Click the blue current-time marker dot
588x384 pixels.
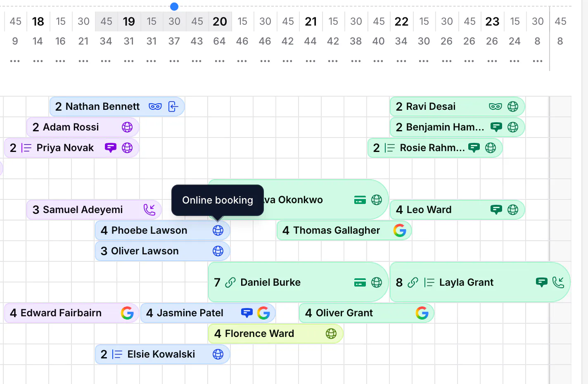[174, 6]
